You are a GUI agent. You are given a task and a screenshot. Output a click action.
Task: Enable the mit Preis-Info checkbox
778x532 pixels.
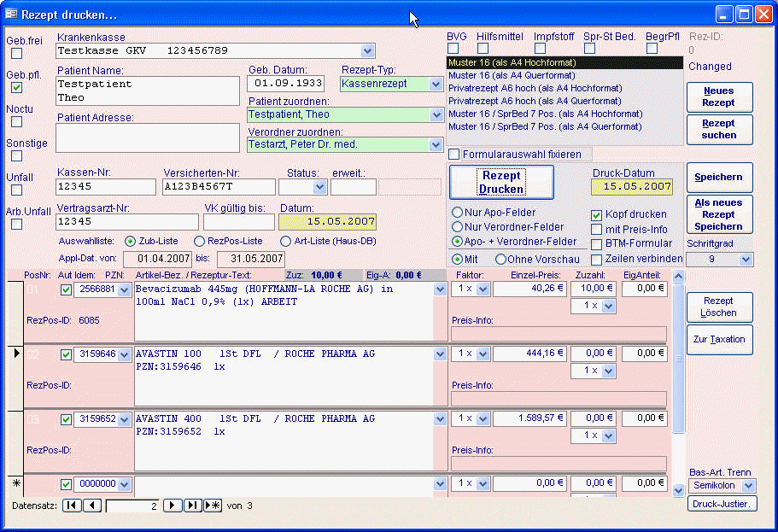596,230
